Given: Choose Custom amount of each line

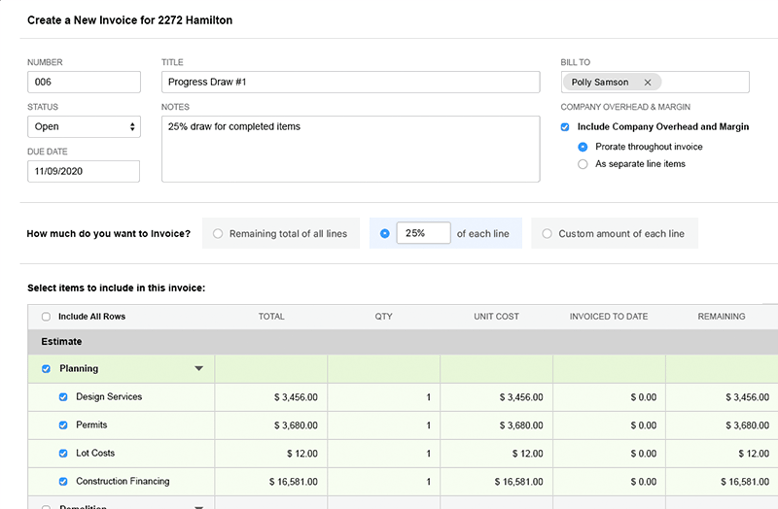Looking at the screenshot, I should coord(547,234).
